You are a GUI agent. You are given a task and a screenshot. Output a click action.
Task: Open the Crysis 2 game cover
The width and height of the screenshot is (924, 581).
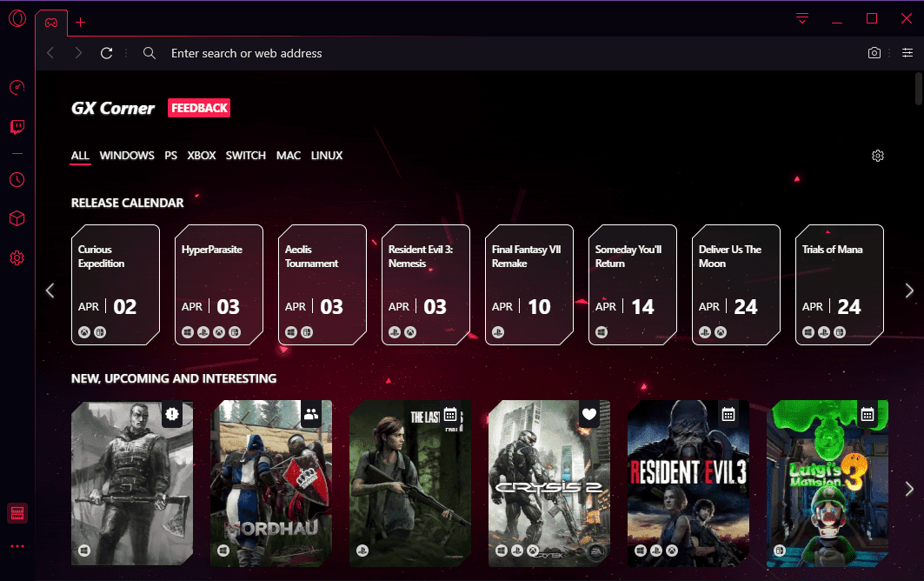[549, 484]
